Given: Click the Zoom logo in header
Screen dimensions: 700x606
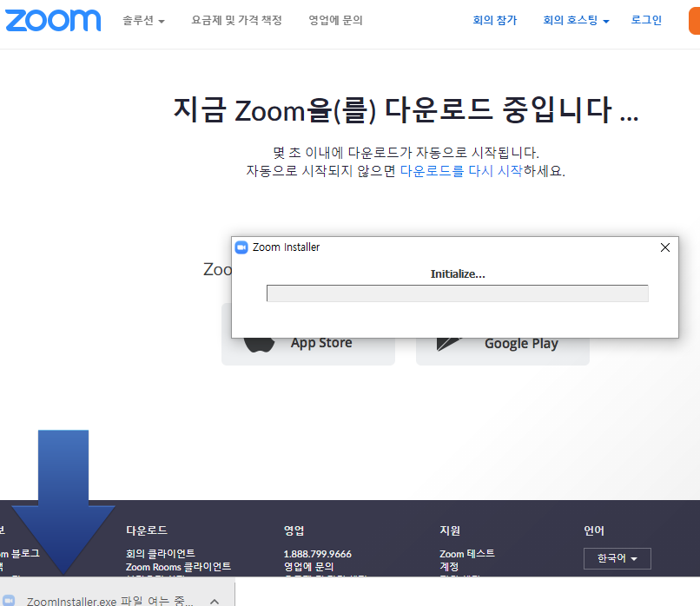Looking at the screenshot, I should tap(53, 20).
